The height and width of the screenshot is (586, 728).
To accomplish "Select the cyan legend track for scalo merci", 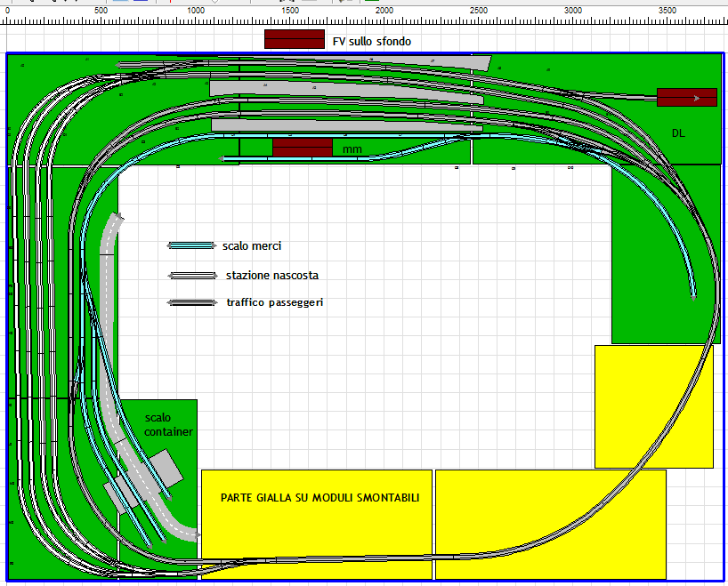I will click(191, 245).
